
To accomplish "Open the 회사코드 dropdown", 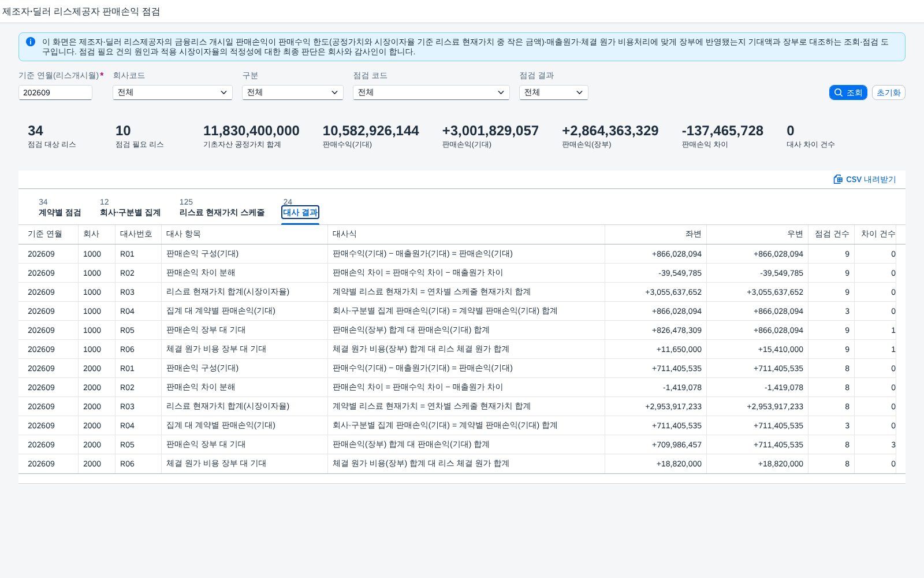I will pos(173,92).
